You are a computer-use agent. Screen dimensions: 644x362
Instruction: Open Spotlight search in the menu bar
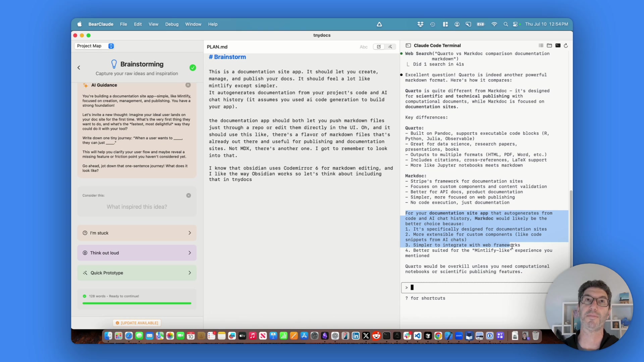[505, 24]
